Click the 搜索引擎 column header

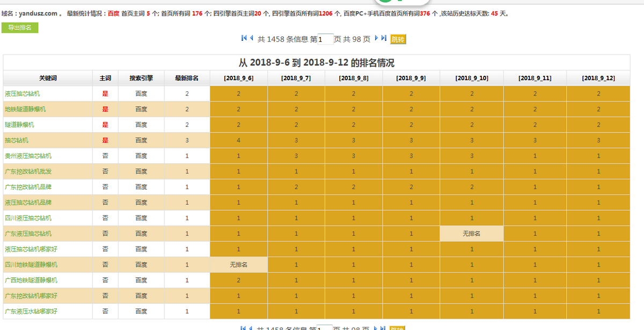[x=141, y=78]
